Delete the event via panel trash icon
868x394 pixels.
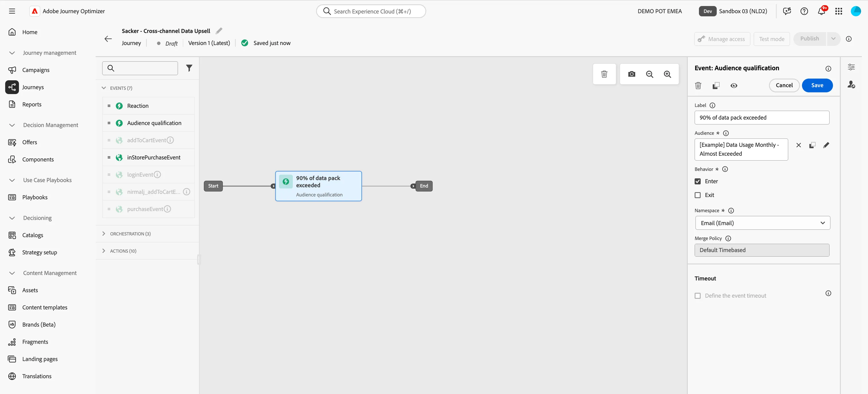[698, 85]
